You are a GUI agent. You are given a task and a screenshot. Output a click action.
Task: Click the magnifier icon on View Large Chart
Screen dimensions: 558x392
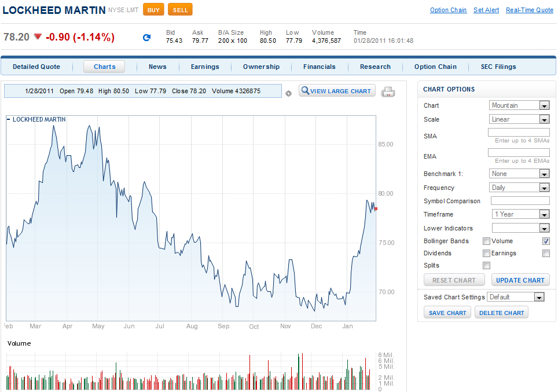click(x=305, y=90)
